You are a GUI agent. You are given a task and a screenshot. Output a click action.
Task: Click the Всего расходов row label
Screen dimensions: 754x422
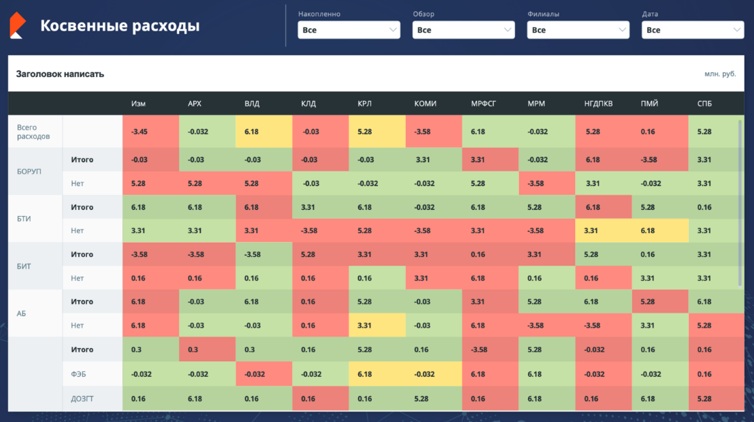tap(33, 132)
